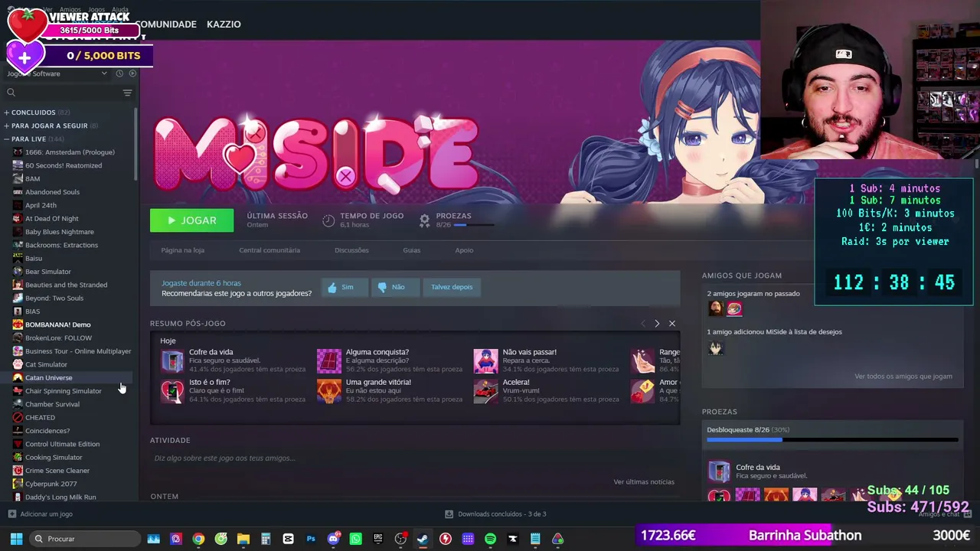The width and height of the screenshot is (980, 551).
Task: Click the ready-to-play filter icon in sidebar
Action: tap(132, 73)
